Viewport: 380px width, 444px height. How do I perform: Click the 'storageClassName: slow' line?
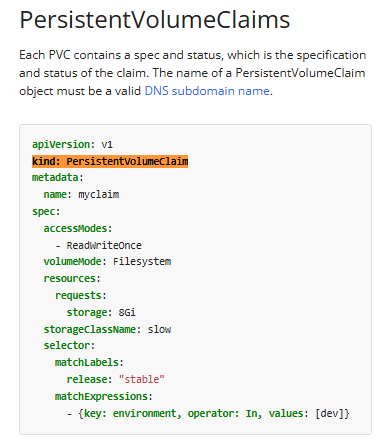click(x=107, y=329)
